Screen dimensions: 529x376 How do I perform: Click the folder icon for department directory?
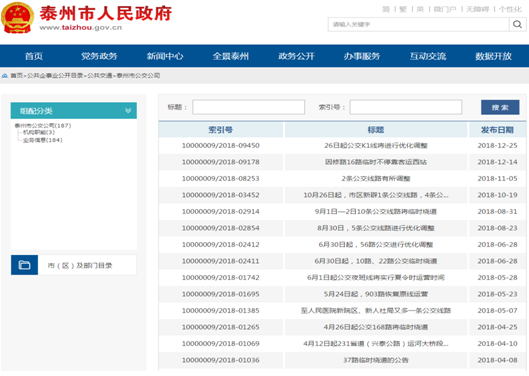24,265
